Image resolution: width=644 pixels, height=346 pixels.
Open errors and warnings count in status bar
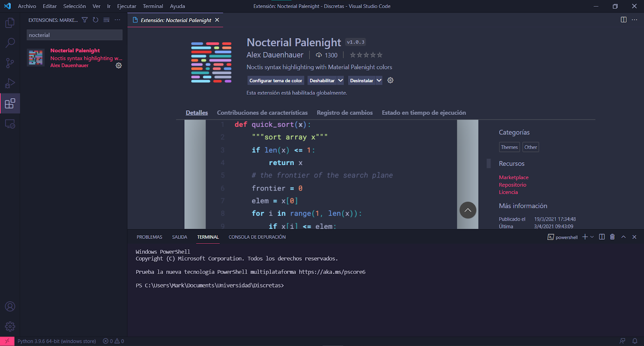coord(113,341)
